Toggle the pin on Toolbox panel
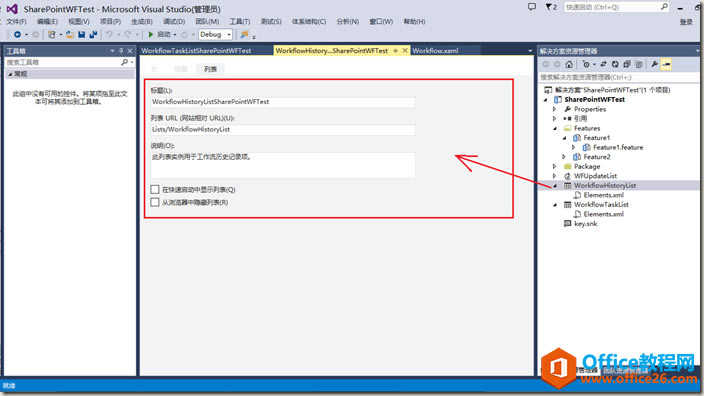This screenshot has width=704, height=396. tap(121, 51)
